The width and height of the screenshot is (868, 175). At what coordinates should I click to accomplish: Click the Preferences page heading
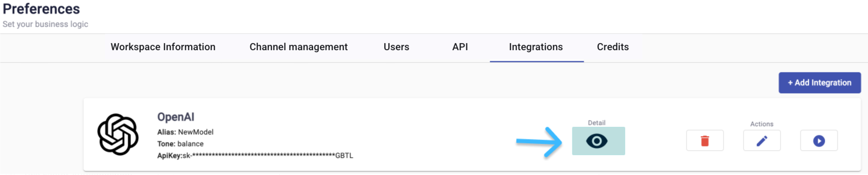tap(41, 9)
